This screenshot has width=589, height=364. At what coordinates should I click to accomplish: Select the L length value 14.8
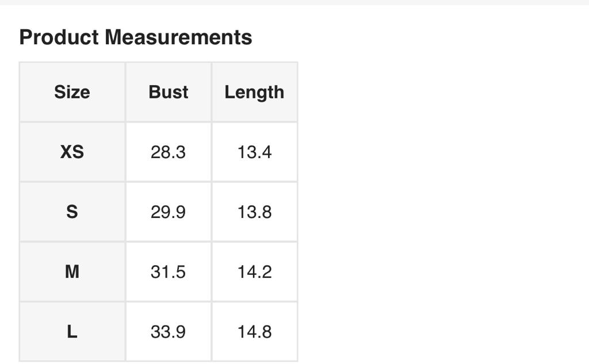point(254,331)
